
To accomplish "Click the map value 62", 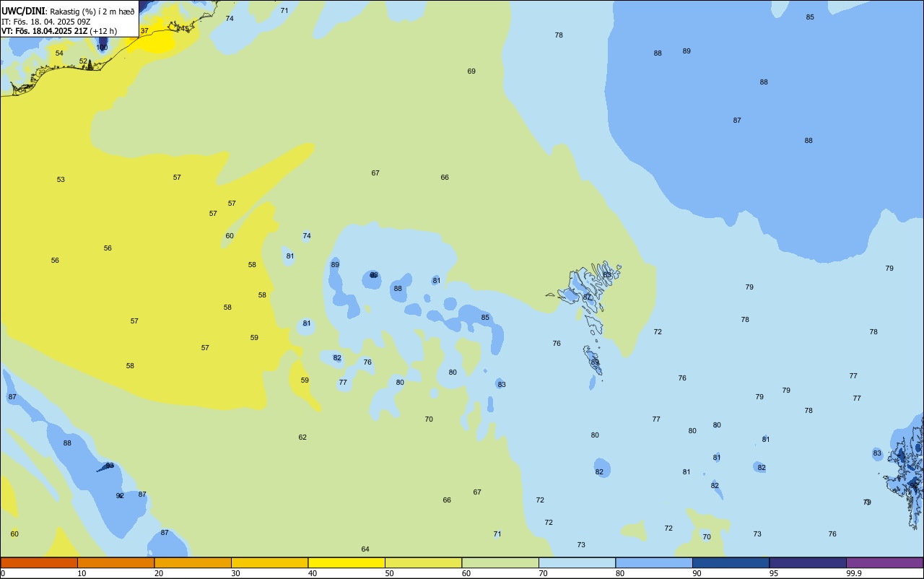I will coord(302,437).
